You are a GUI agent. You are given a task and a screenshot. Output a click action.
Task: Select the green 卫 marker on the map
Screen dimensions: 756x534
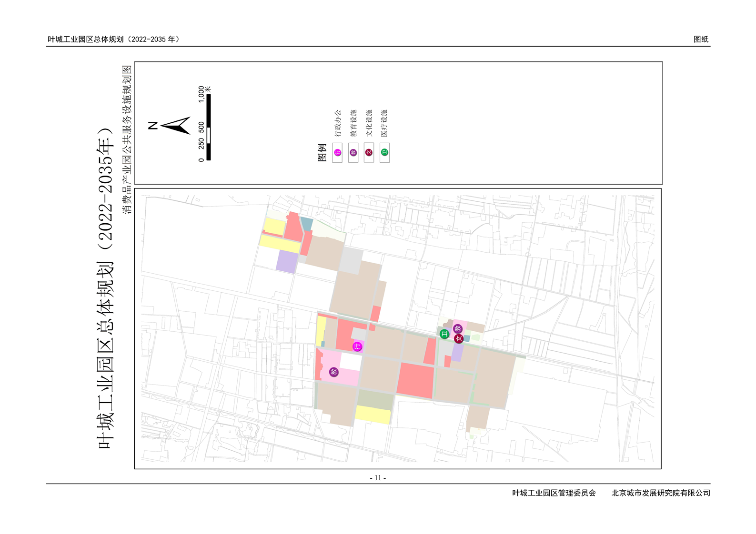coord(444,334)
